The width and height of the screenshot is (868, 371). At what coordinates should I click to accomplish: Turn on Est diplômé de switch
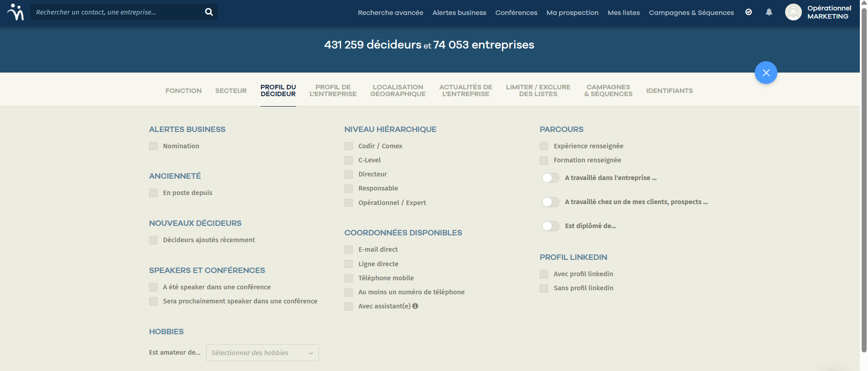pos(551,226)
